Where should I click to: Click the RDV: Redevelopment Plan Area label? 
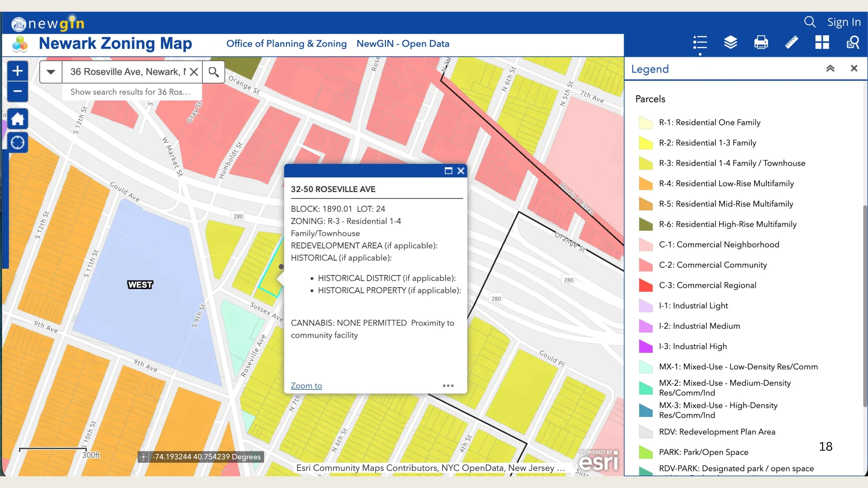click(717, 432)
